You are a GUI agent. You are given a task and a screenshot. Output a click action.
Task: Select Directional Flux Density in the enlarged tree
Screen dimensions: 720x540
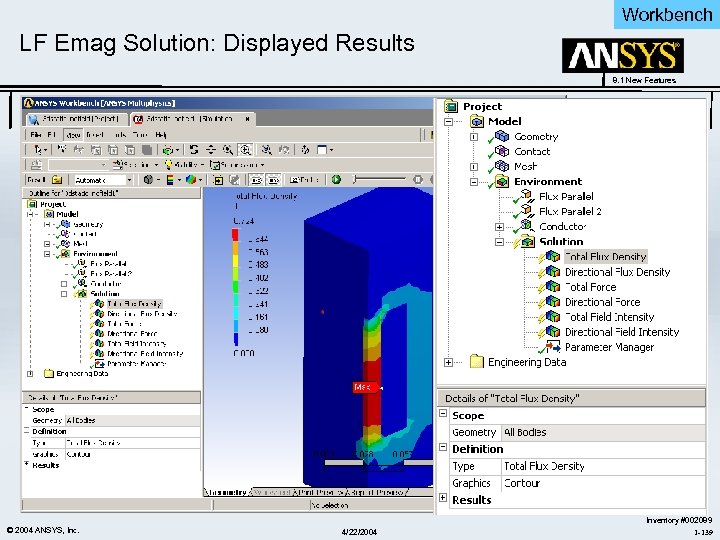tap(617, 272)
